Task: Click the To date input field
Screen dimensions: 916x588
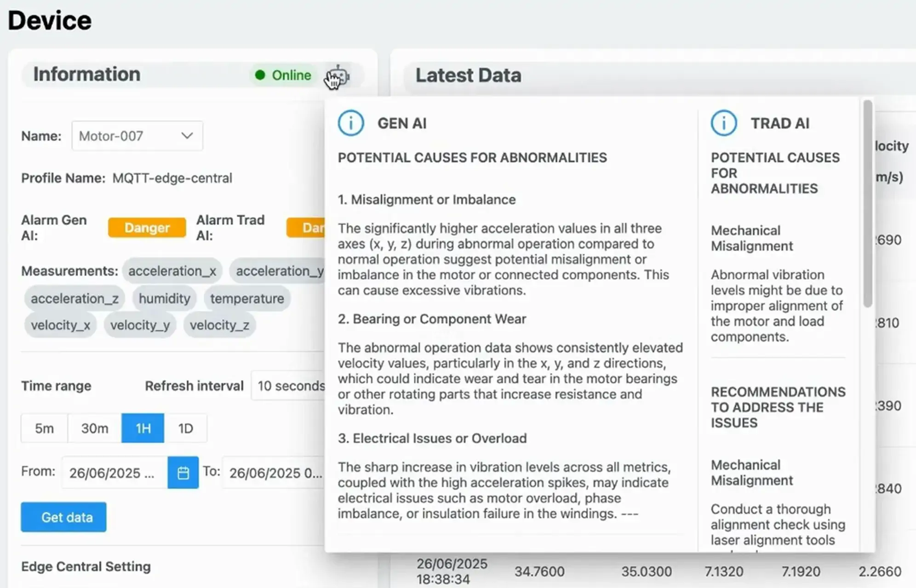Action: (x=274, y=473)
